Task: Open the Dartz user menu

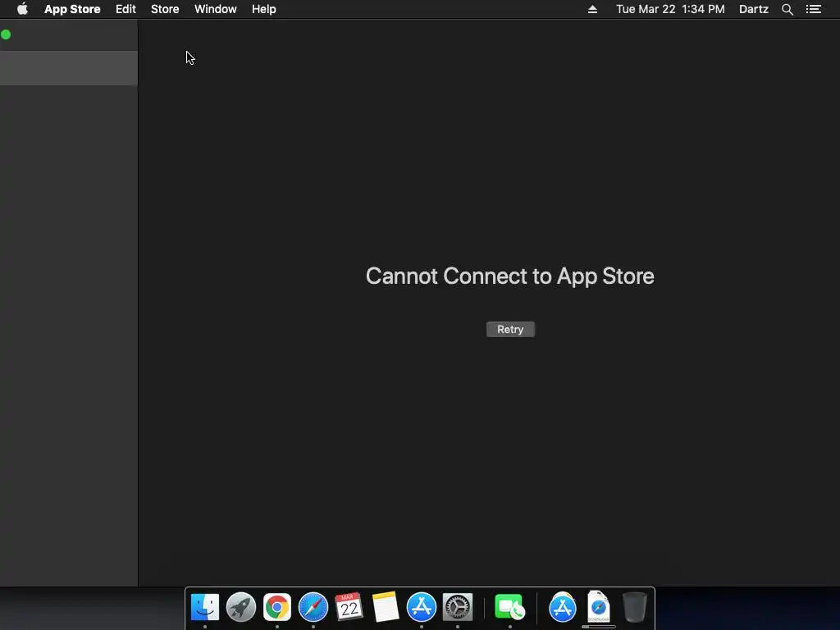Action: (x=753, y=9)
